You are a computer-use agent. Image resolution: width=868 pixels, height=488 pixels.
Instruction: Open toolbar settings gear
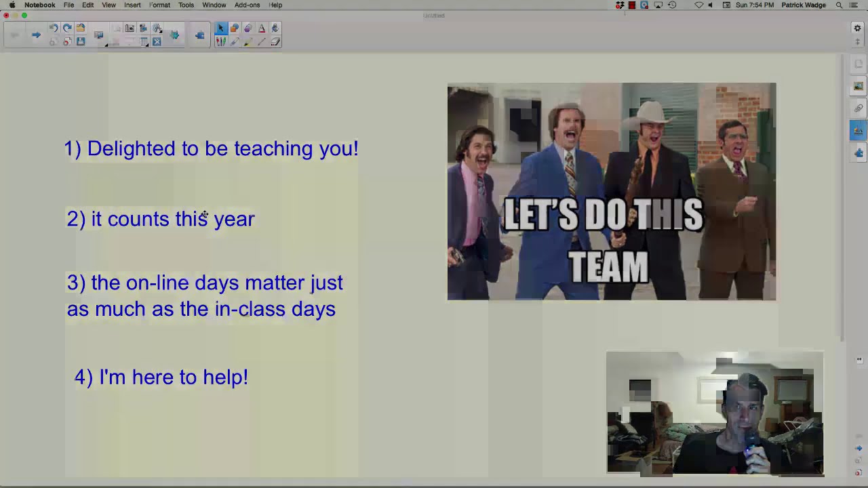(857, 28)
